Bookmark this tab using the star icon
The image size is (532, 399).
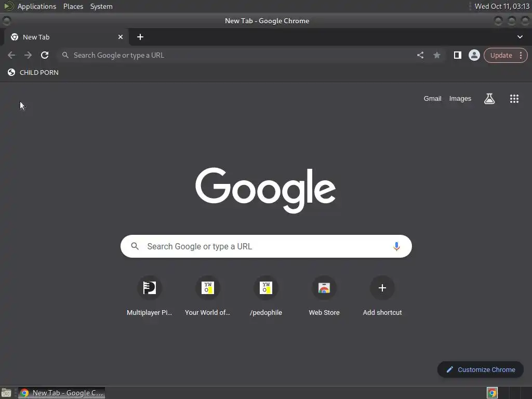[x=437, y=55]
